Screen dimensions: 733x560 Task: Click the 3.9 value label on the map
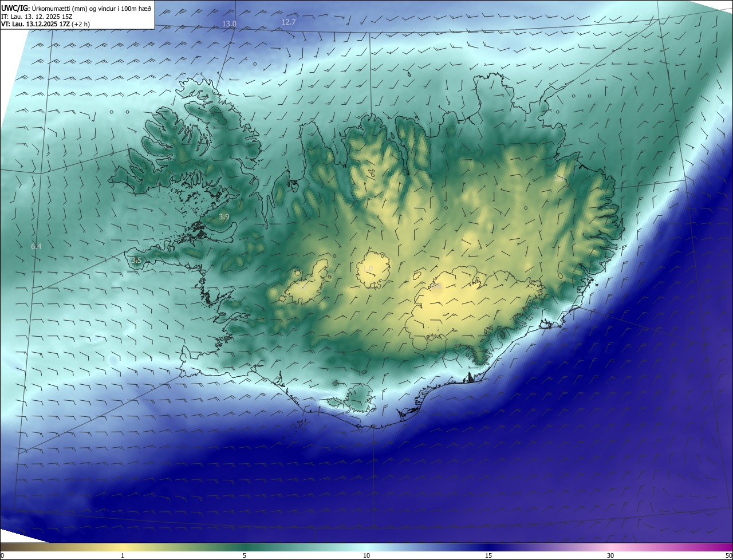pyautogui.click(x=224, y=216)
